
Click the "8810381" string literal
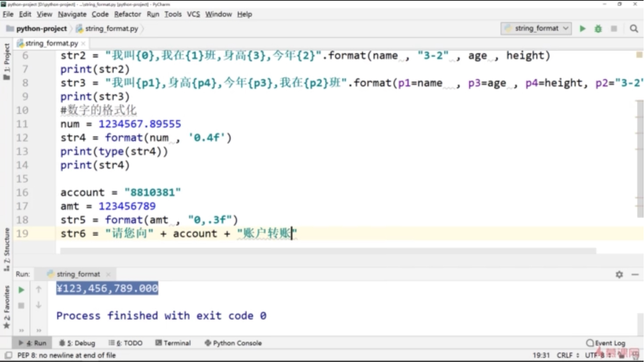[153, 193]
